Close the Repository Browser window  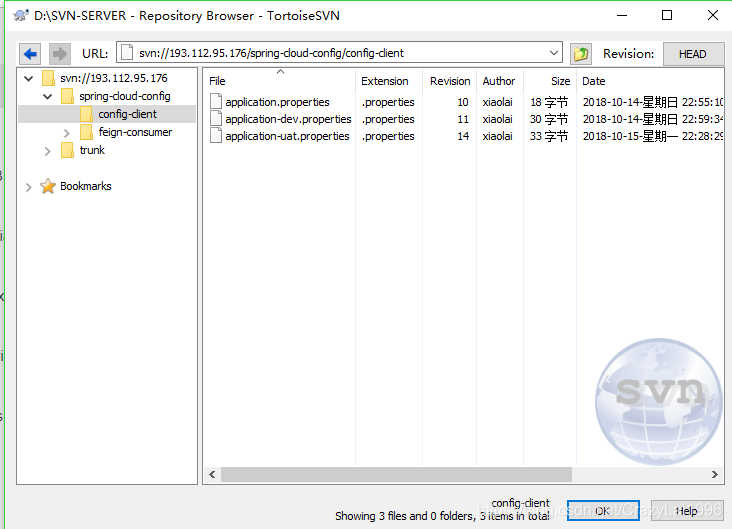tap(712, 15)
